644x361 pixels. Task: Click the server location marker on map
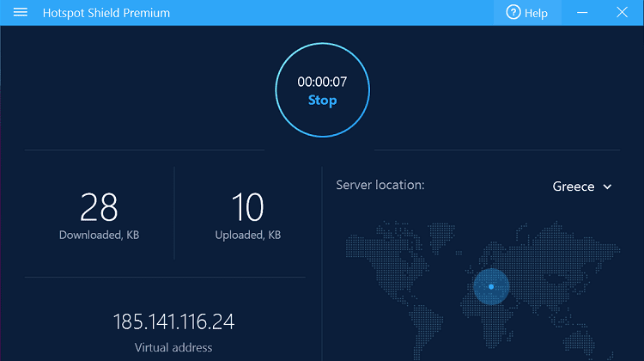(x=491, y=286)
